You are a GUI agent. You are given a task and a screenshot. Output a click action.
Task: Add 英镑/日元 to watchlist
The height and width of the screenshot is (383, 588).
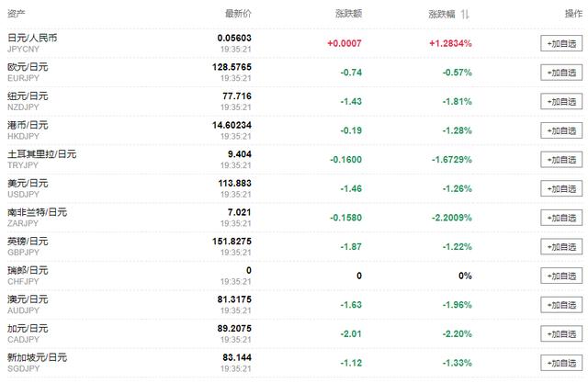(561, 246)
